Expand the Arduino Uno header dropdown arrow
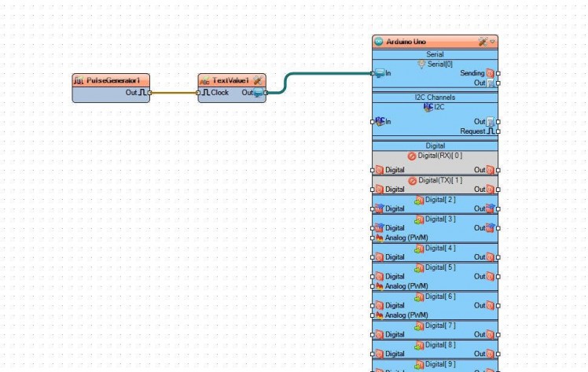The image size is (588, 372). point(492,42)
